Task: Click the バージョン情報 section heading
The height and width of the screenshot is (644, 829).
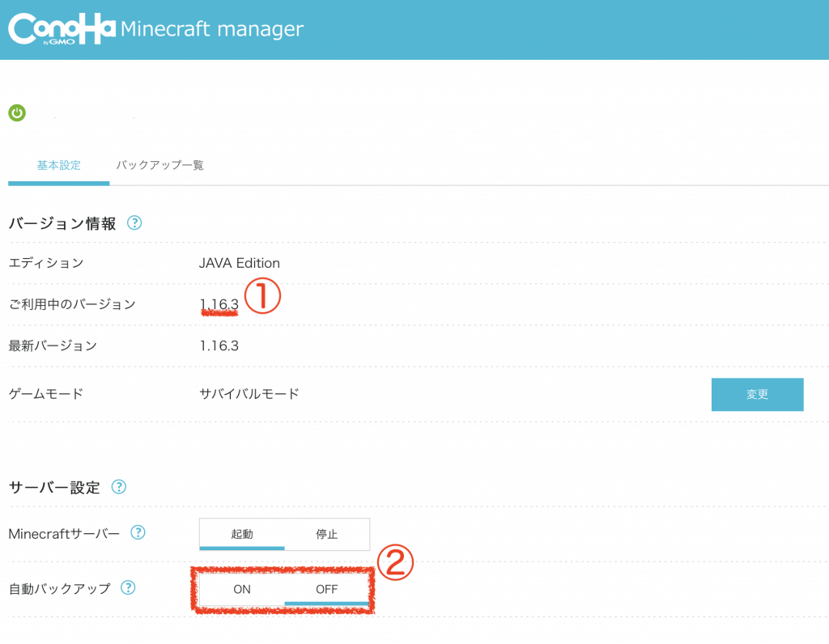Action: [x=62, y=223]
